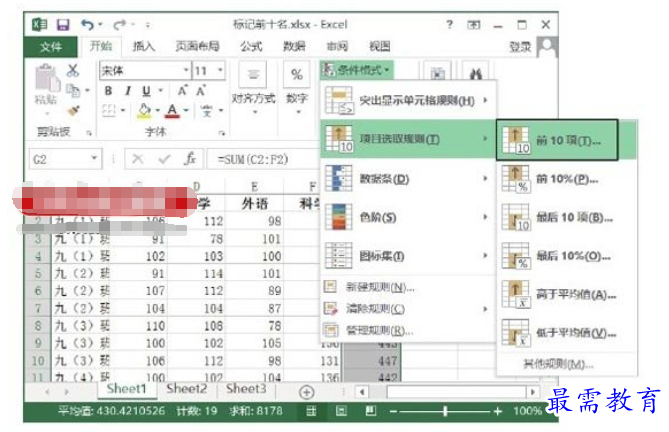Open the 文件 File tab
This screenshot has width=669, height=432.
coord(51,46)
